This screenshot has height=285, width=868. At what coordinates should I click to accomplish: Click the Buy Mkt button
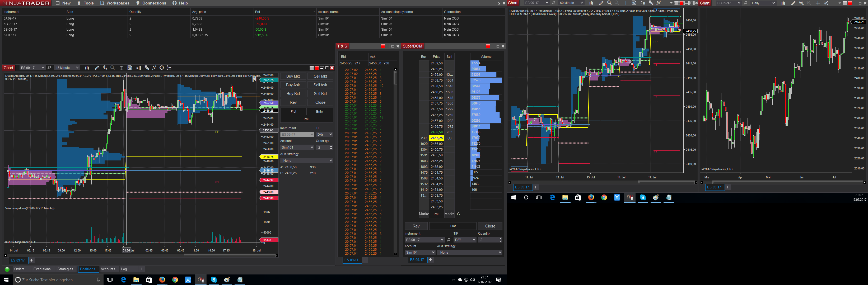(x=293, y=76)
